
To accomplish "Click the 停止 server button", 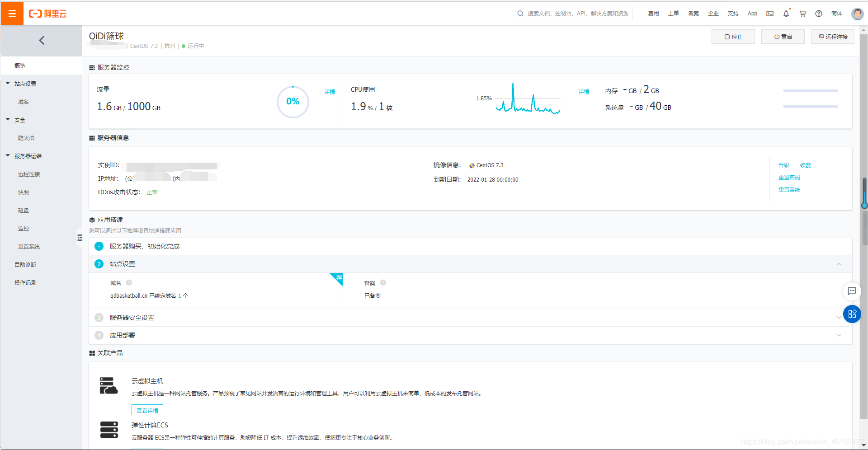I will [733, 37].
